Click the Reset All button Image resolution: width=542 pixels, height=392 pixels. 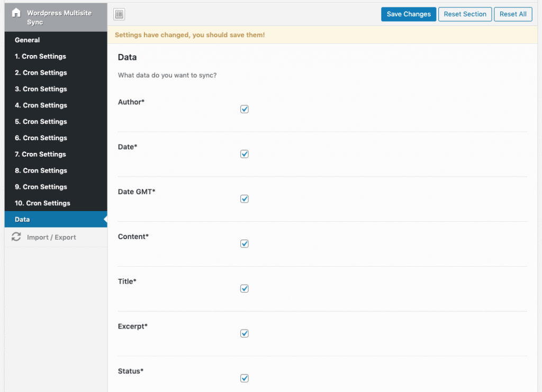click(513, 14)
